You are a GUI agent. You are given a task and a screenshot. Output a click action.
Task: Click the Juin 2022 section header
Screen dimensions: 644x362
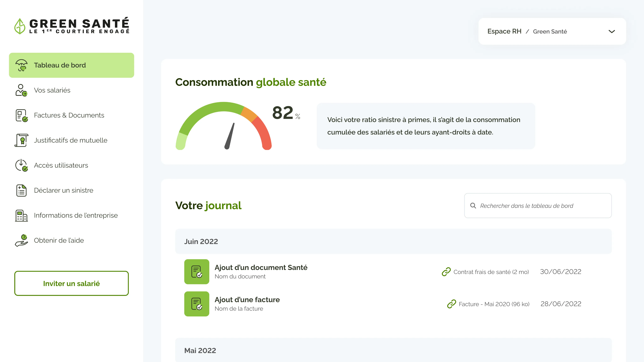click(x=393, y=241)
